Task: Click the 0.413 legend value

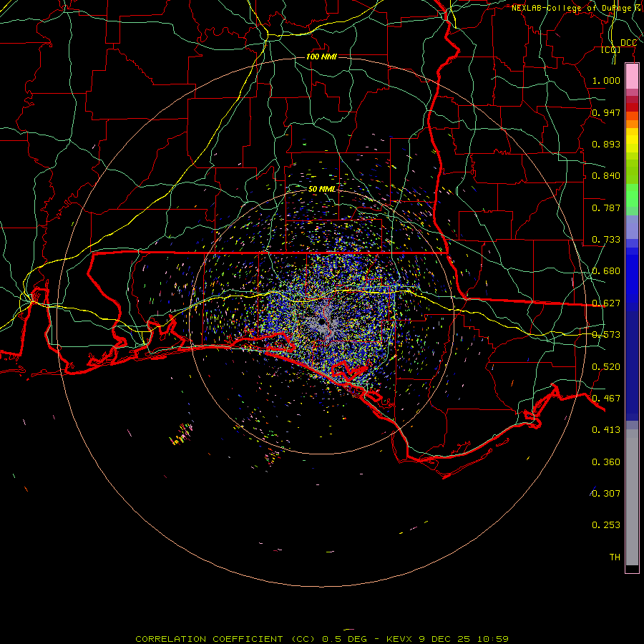Action: tap(606, 430)
